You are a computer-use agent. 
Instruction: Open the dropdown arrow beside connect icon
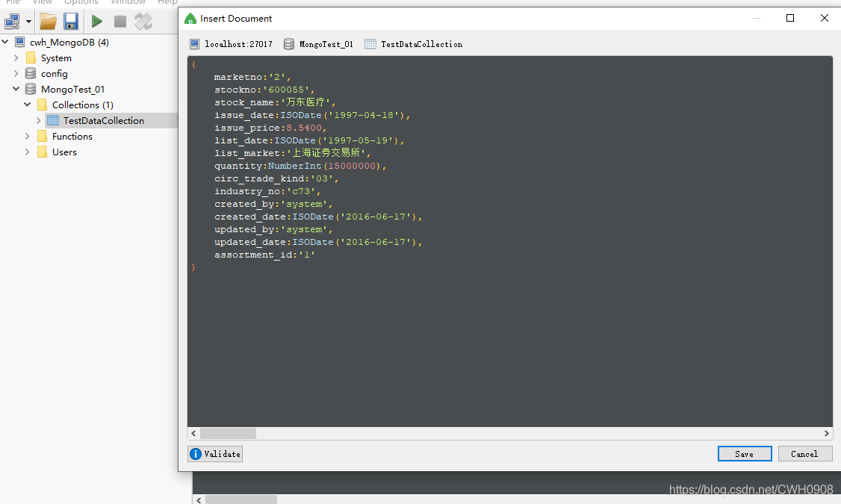[28, 22]
